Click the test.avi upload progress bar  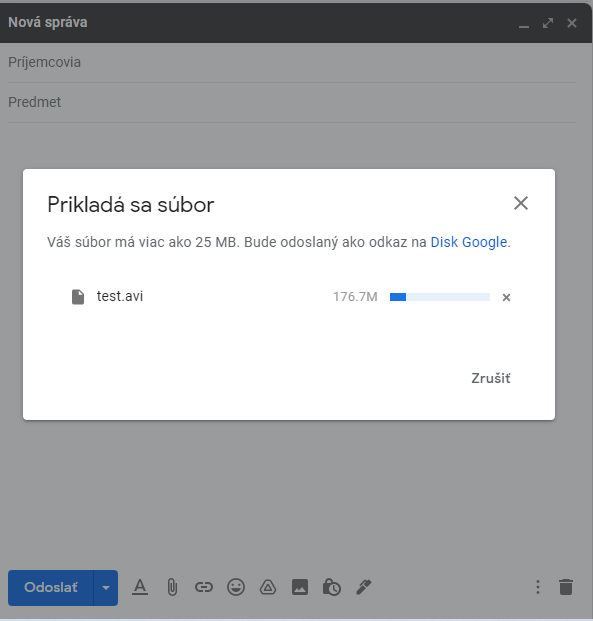440,297
